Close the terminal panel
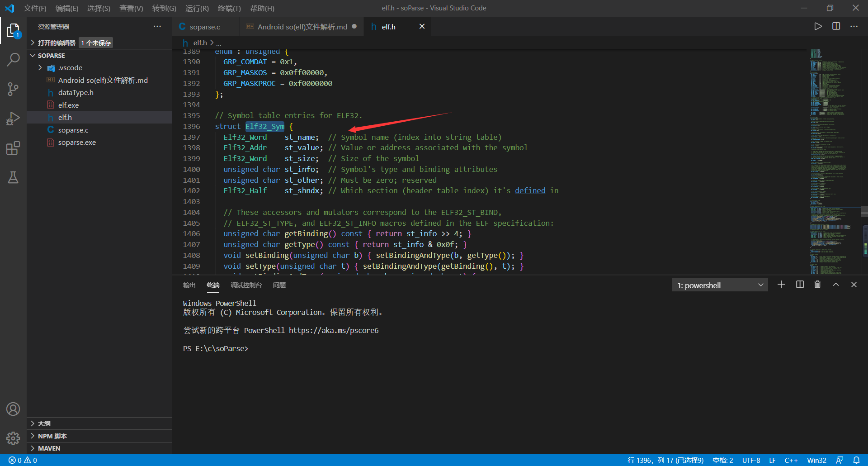Image resolution: width=868 pixels, height=466 pixels. [854, 285]
